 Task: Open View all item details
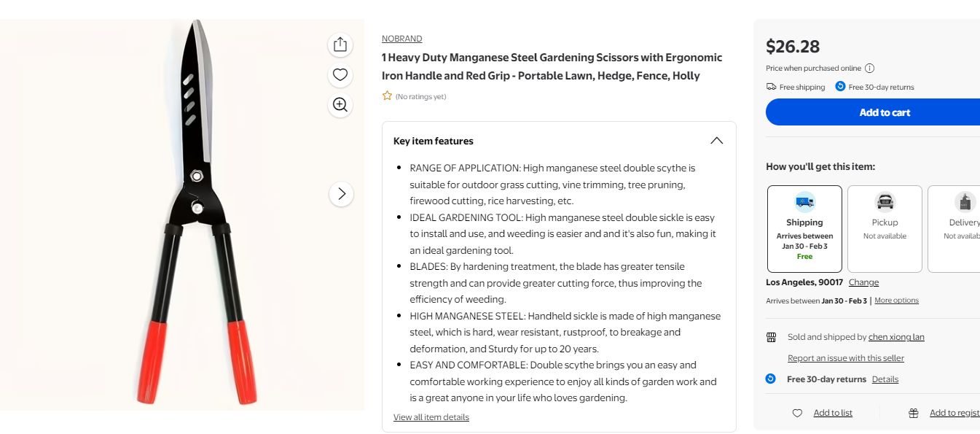click(431, 417)
